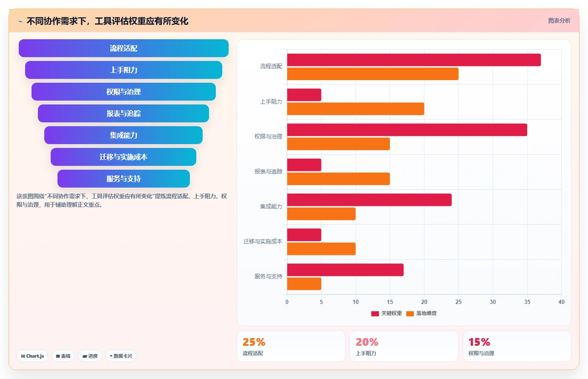Screen dimensions: 588x379
Task: Toggle the red 关键权重 legend swatch
Action: [x=375, y=314]
